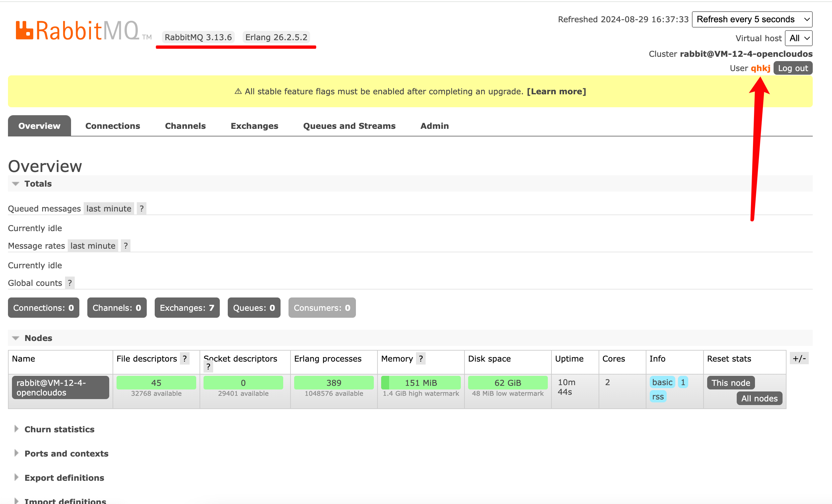Open help for Queued messages

(141, 209)
